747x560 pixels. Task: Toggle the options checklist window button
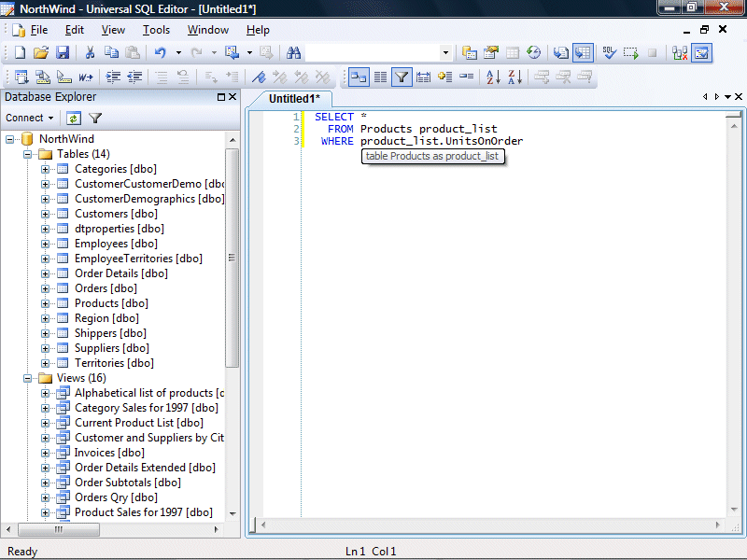click(x=702, y=52)
